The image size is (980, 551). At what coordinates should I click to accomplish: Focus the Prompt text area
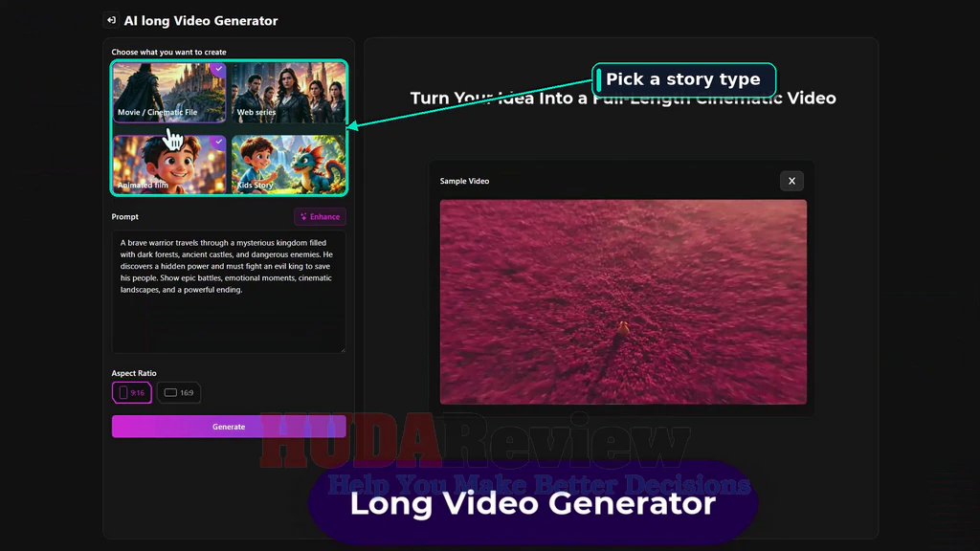coord(229,292)
